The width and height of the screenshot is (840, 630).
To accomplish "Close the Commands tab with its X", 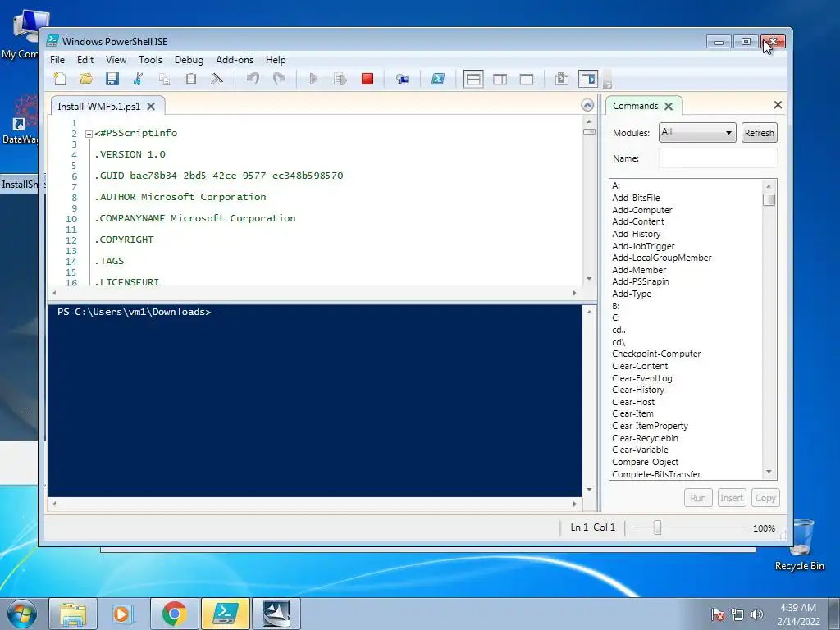I will pos(669,106).
